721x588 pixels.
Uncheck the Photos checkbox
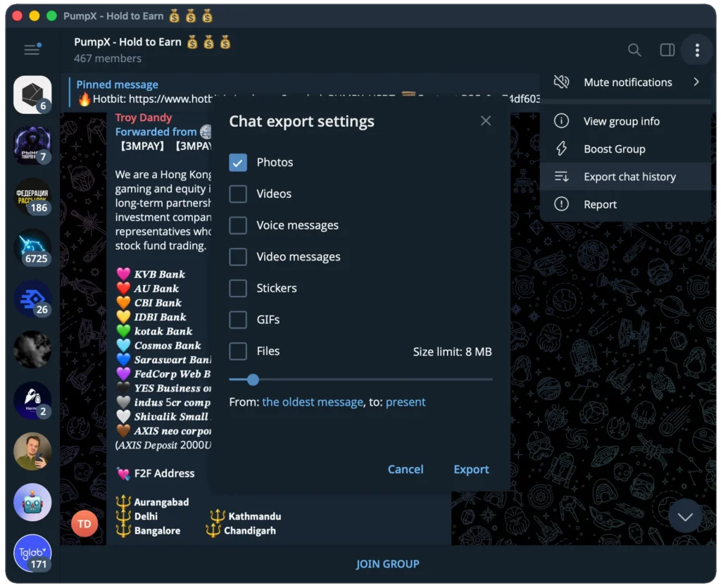coord(238,162)
